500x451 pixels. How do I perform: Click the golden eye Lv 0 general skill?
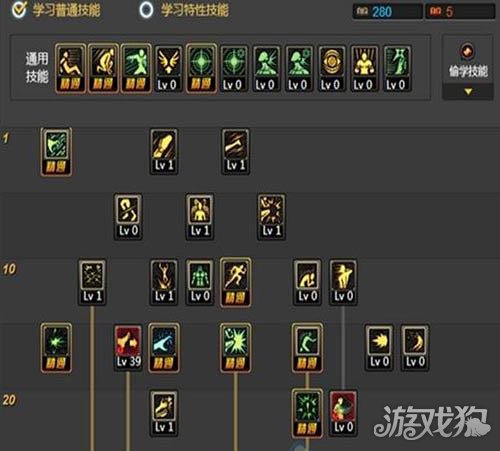click(x=332, y=69)
